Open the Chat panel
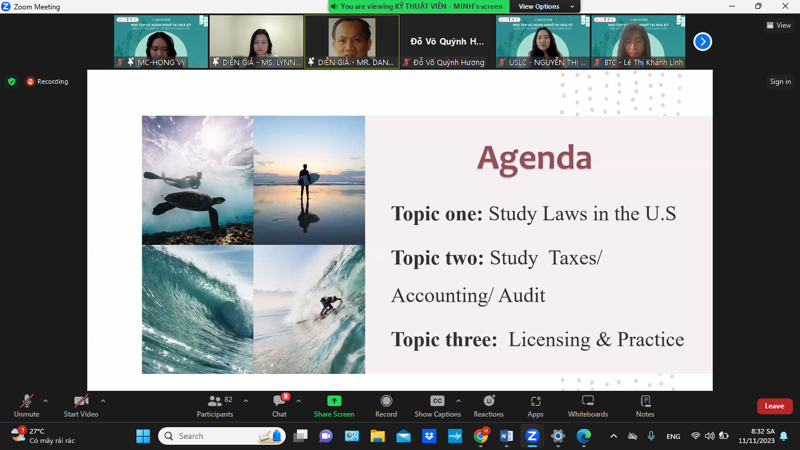This screenshot has height=450, width=800. (x=279, y=404)
